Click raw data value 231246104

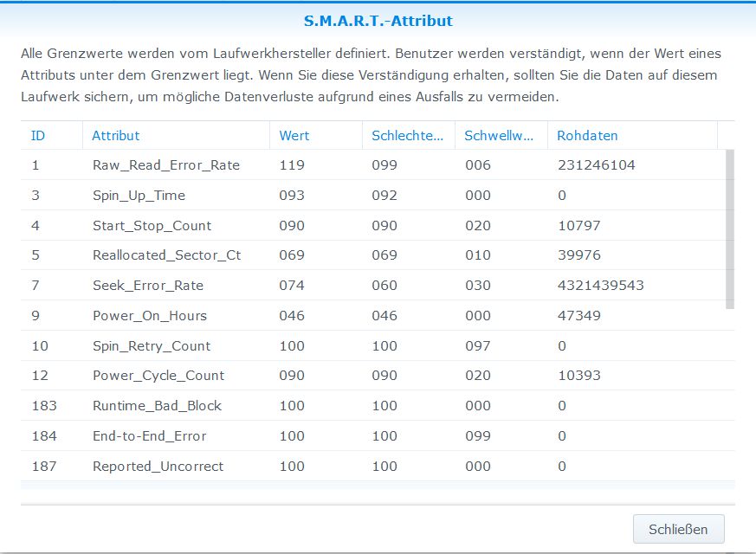pos(597,165)
